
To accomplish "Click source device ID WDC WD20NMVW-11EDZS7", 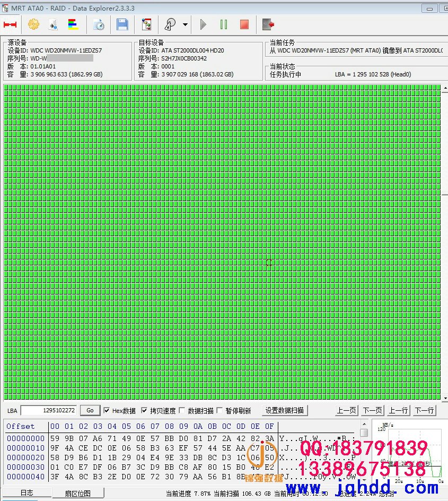I will pyautogui.click(x=66, y=50).
